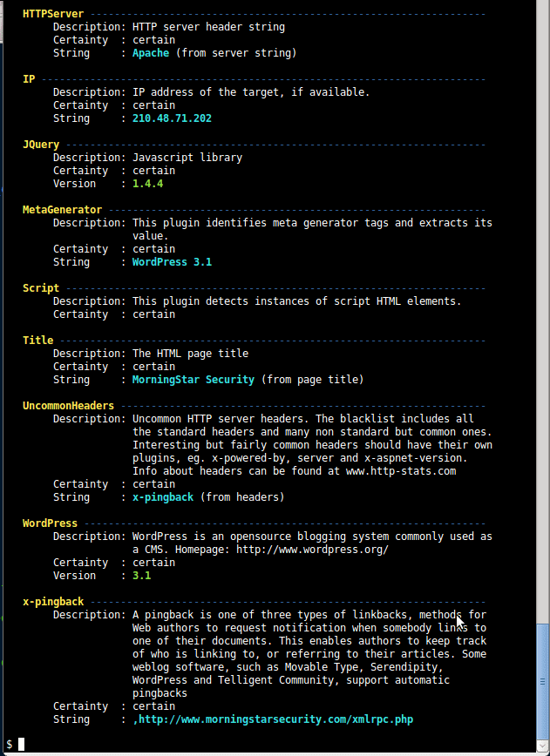Screen dimensions: 550x756
Task: Click the JQuery section heading
Action: [41, 145]
